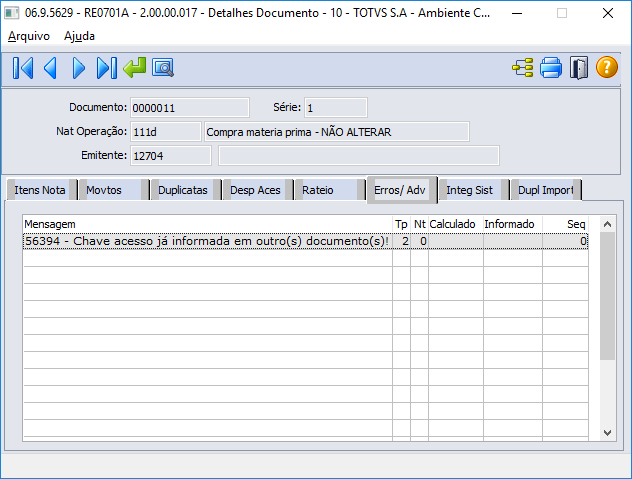Open the Arquivo menu
Screen dimensions: 632x479
click(29, 36)
